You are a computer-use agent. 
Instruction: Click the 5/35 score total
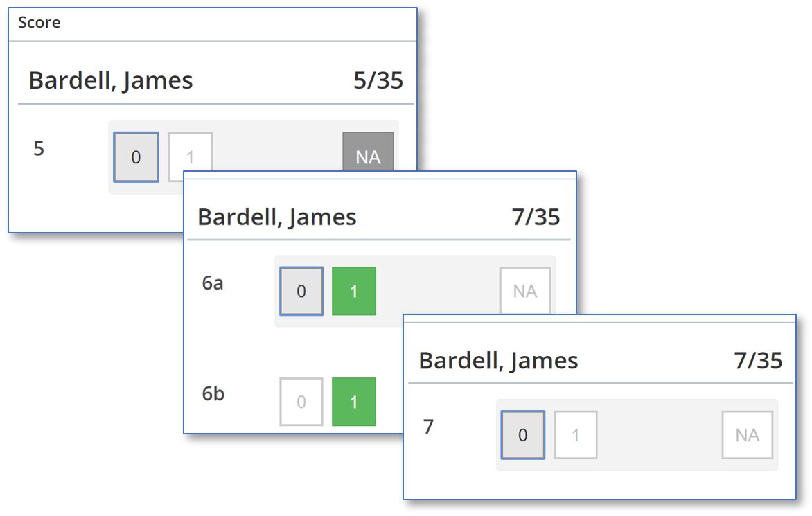pyautogui.click(x=378, y=80)
